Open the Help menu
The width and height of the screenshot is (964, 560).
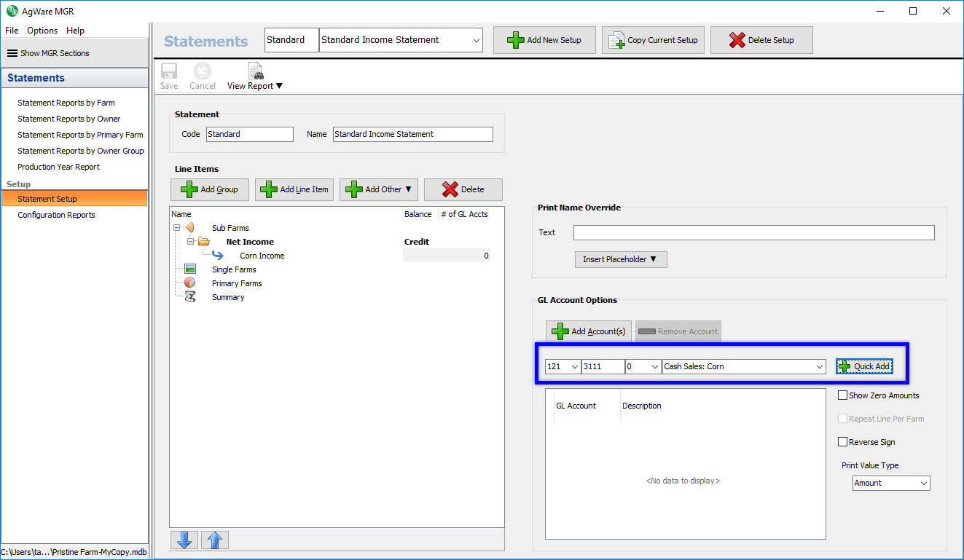pyautogui.click(x=75, y=31)
